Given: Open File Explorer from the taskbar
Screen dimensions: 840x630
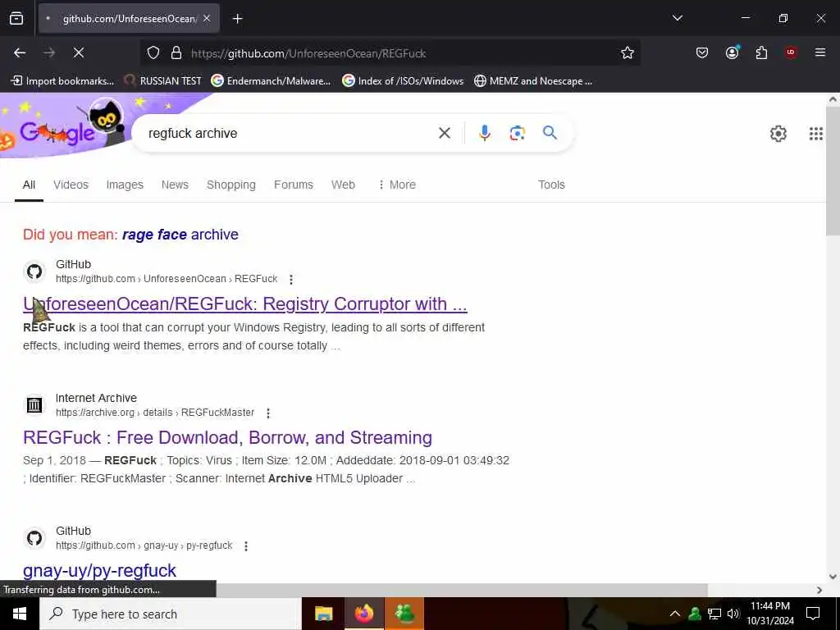Looking at the screenshot, I should pos(323,614).
